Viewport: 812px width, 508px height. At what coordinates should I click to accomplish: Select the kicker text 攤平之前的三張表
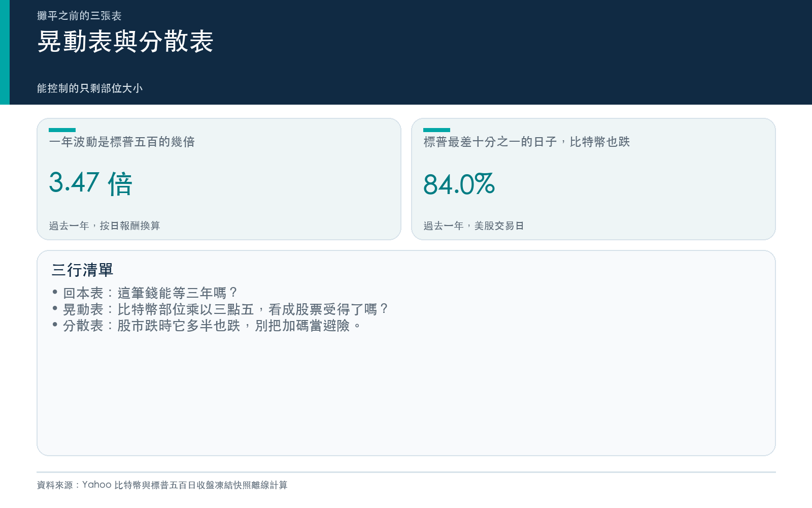pyautogui.click(x=79, y=16)
